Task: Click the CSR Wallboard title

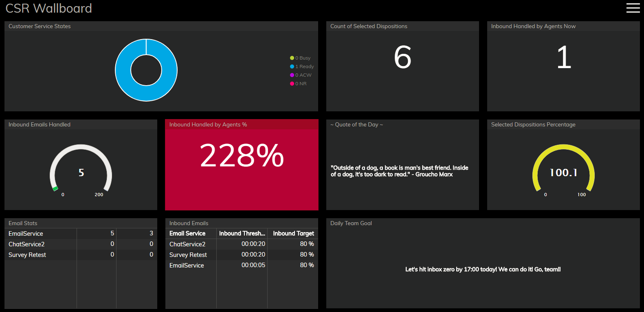Action: click(x=48, y=8)
